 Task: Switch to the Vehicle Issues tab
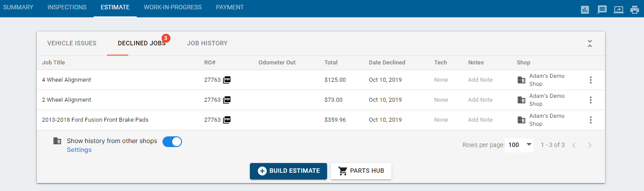pos(72,43)
